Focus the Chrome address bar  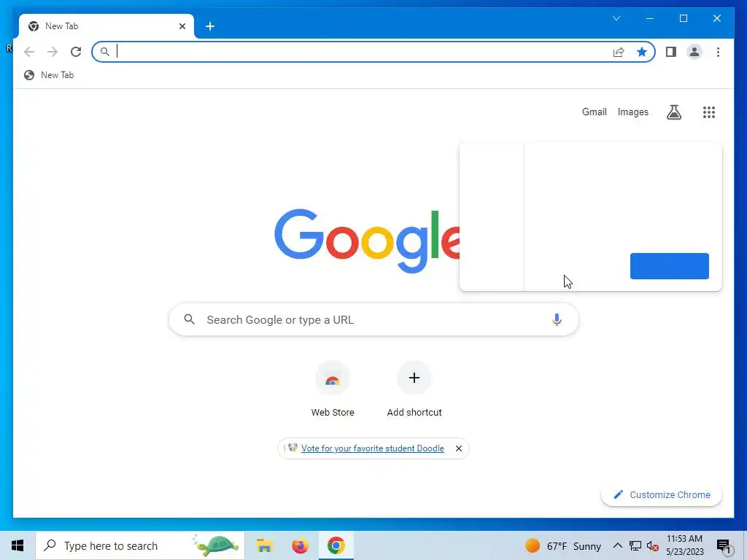coord(373,52)
